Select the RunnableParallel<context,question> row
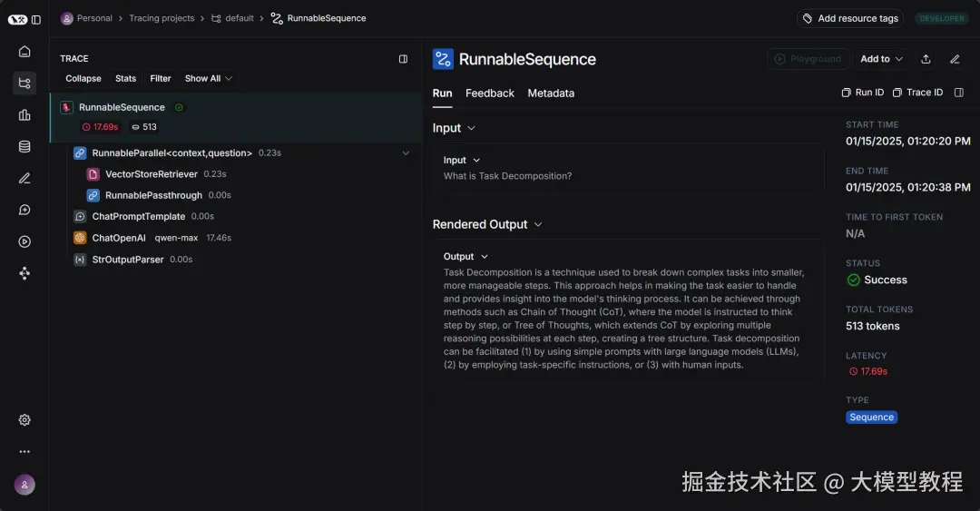The image size is (980, 511). pos(240,152)
